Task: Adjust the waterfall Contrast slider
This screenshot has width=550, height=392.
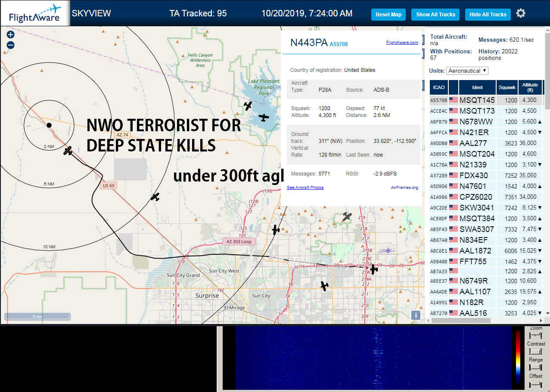Action: click(536, 352)
